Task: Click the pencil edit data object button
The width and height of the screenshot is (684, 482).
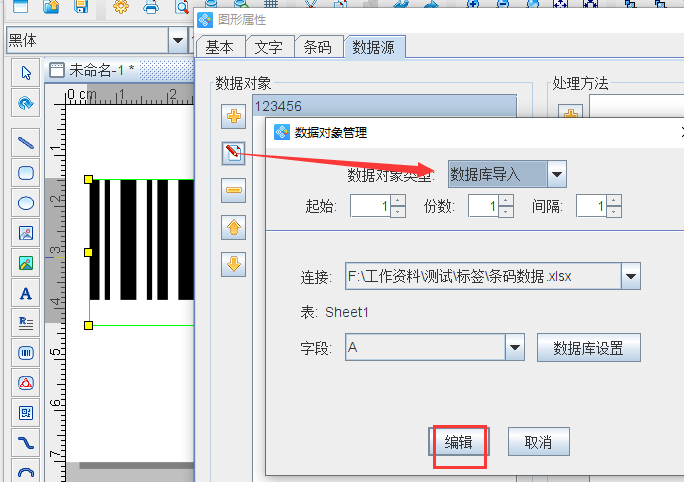Action: pos(233,153)
